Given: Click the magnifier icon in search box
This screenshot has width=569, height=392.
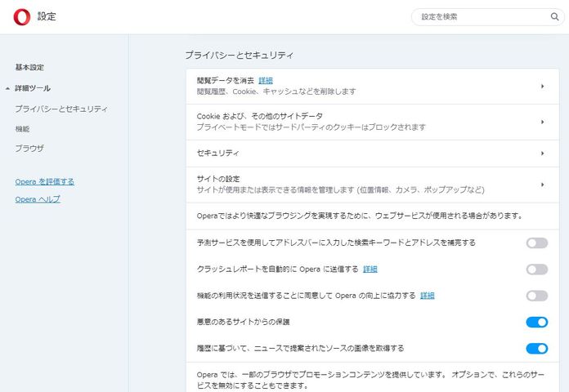Looking at the screenshot, I should tap(553, 16).
